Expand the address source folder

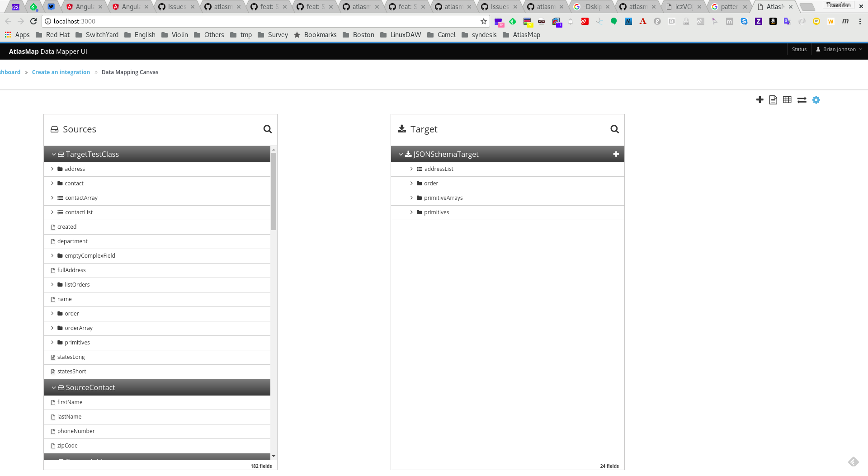(x=52, y=169)
